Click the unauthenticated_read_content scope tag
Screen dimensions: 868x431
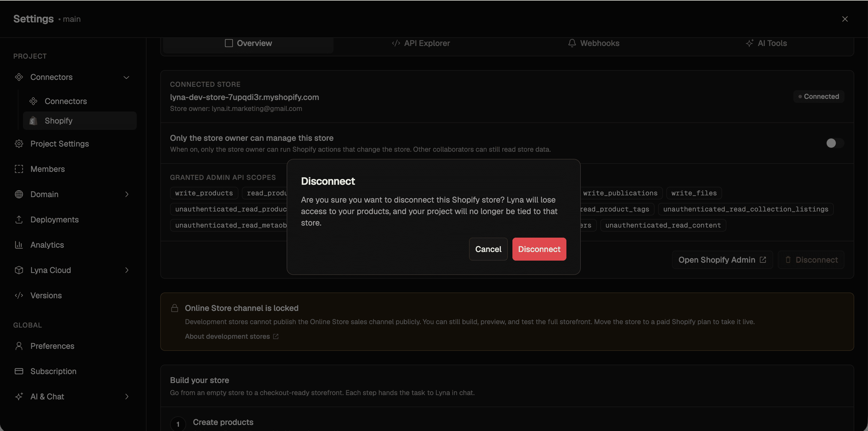(x=663, y=225)
